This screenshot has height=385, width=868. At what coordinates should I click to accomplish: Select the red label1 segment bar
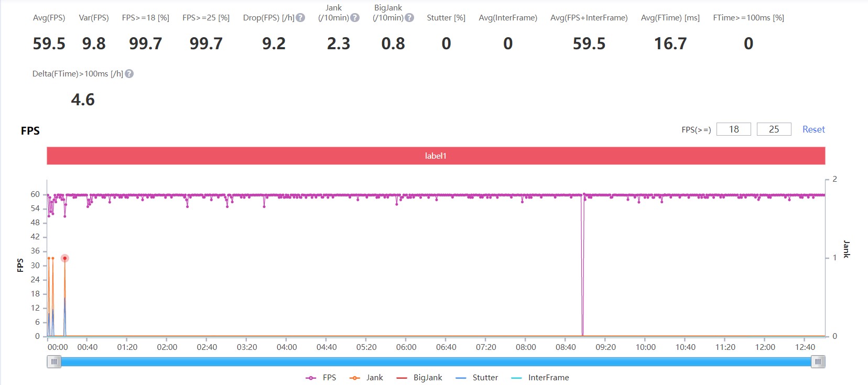click(436, 156)
